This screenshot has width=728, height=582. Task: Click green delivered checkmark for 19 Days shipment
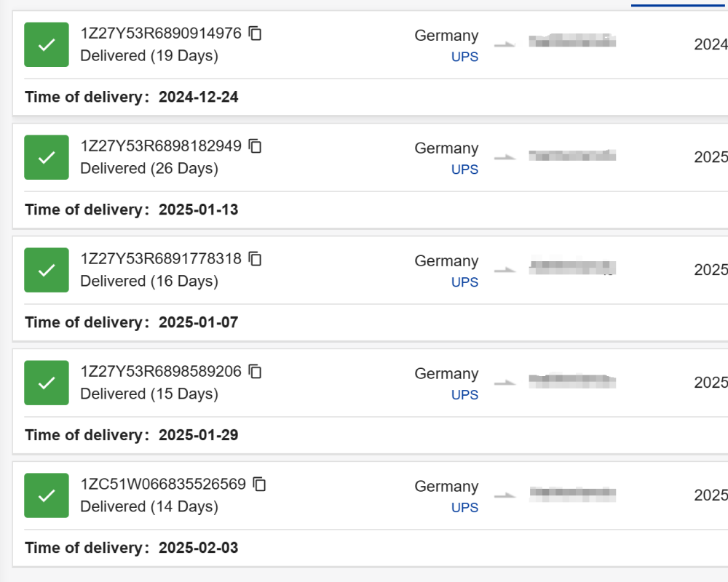point(47,44)
